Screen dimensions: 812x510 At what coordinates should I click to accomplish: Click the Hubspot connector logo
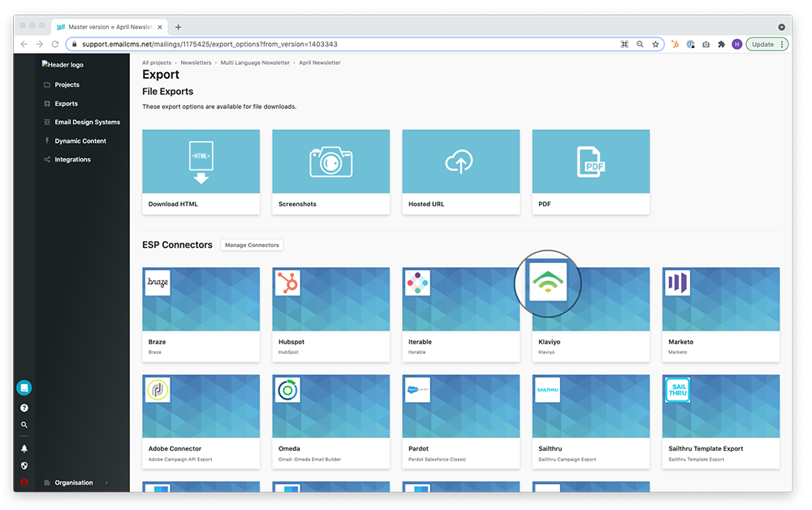pos(288,283)
